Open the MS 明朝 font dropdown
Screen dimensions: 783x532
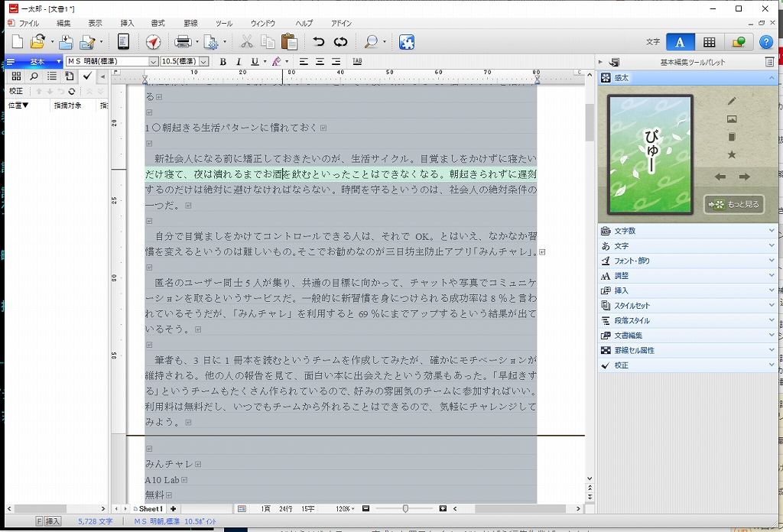(x=153, y=62)
